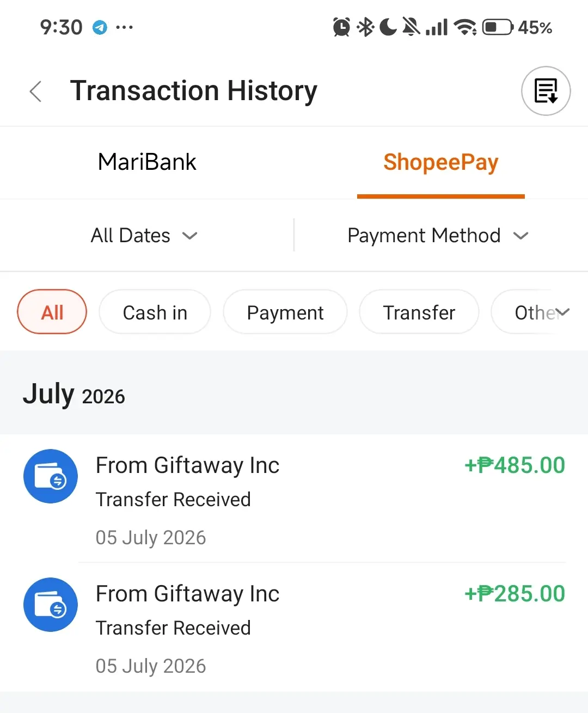Switch to the MariBank tab
The image size is (588, 713).
(147, 162)
